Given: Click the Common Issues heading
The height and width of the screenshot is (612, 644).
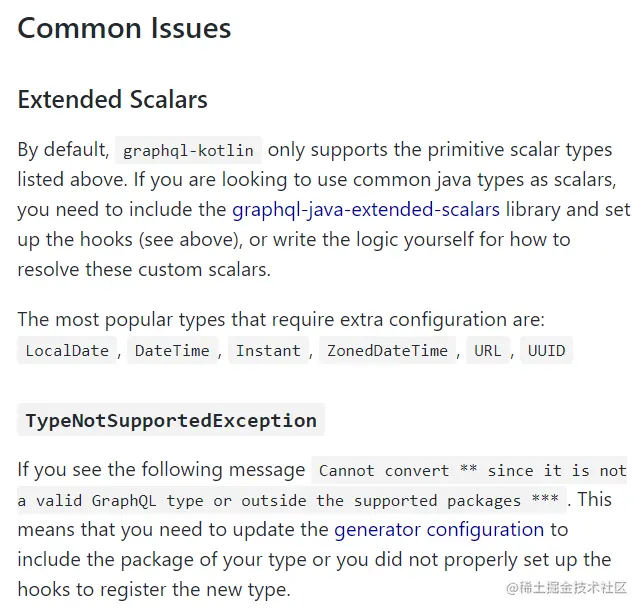Looking at the screenshot, I should click(124, 28).
